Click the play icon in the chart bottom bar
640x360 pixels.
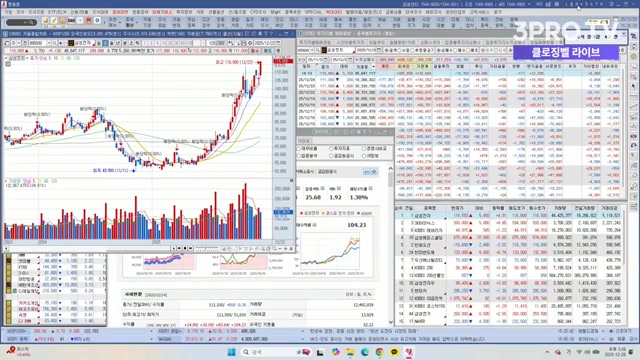tap(173, 248)
